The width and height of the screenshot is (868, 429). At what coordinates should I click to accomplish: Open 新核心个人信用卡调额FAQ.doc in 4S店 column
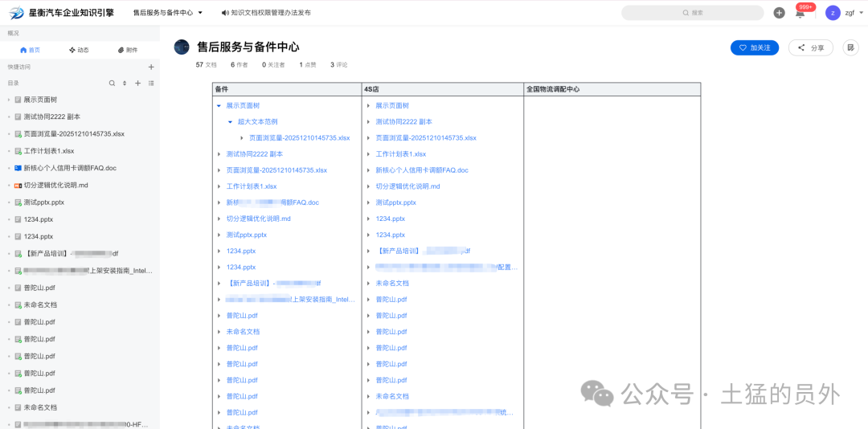pyautogui.click(x=422, y=170)
